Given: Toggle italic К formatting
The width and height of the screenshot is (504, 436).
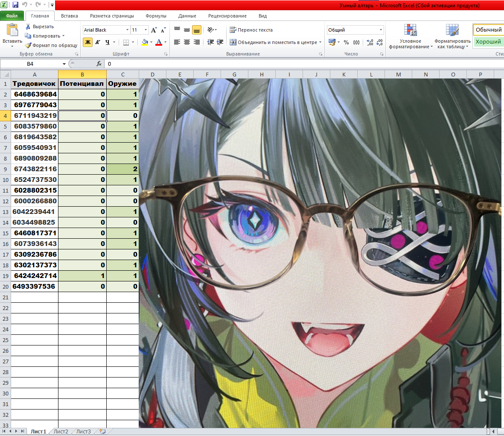Looking at the screenshot, I should (98, 42).
